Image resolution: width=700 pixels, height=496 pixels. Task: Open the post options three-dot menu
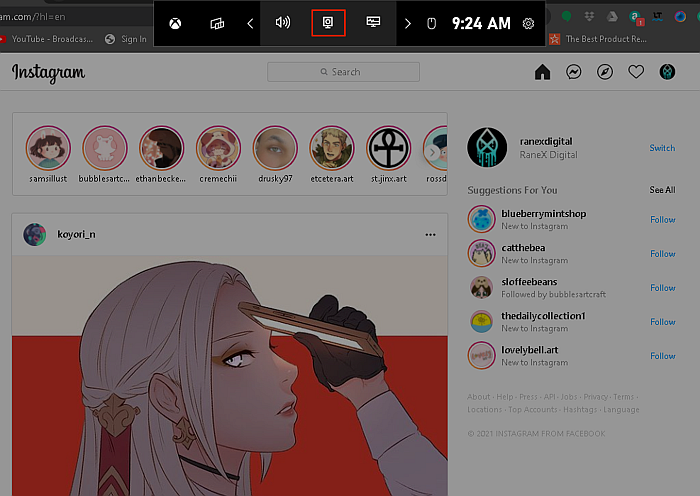point(430,235)
